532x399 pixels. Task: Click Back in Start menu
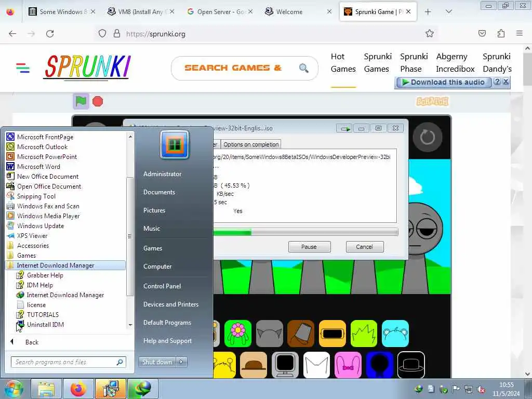tap(32, 342)
